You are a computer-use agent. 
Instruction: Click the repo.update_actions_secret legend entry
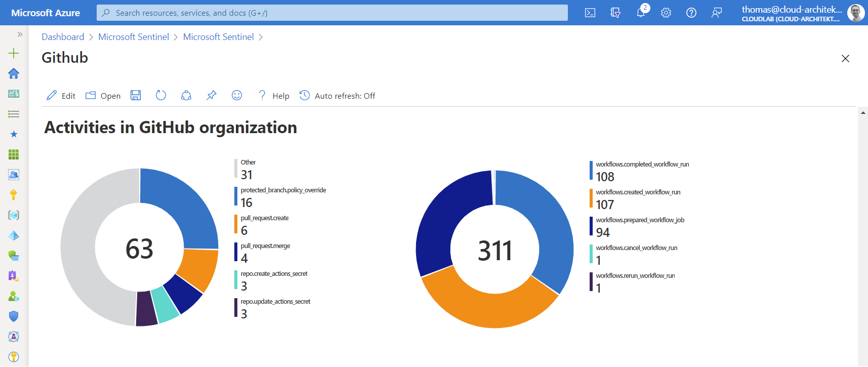pyautogui.click(x=272, y=308)
